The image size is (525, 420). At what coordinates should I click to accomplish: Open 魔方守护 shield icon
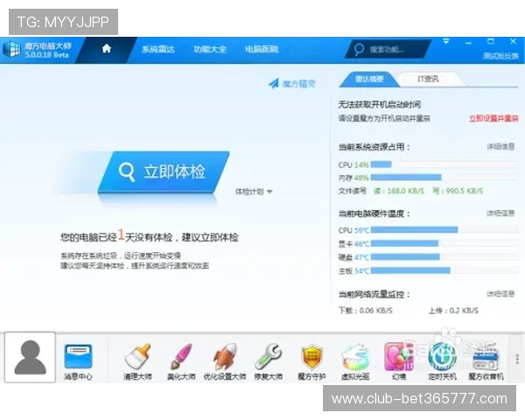[311, 362]
